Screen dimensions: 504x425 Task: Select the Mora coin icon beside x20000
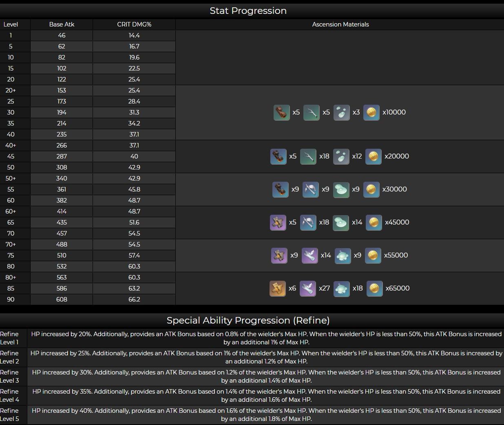(x=374, y=156)
